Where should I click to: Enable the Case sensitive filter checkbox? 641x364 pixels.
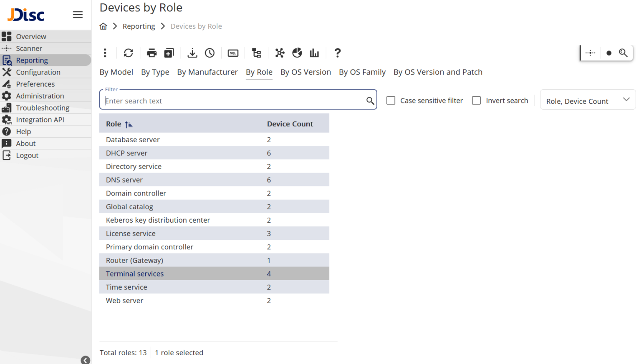click(x=391, y=100)
